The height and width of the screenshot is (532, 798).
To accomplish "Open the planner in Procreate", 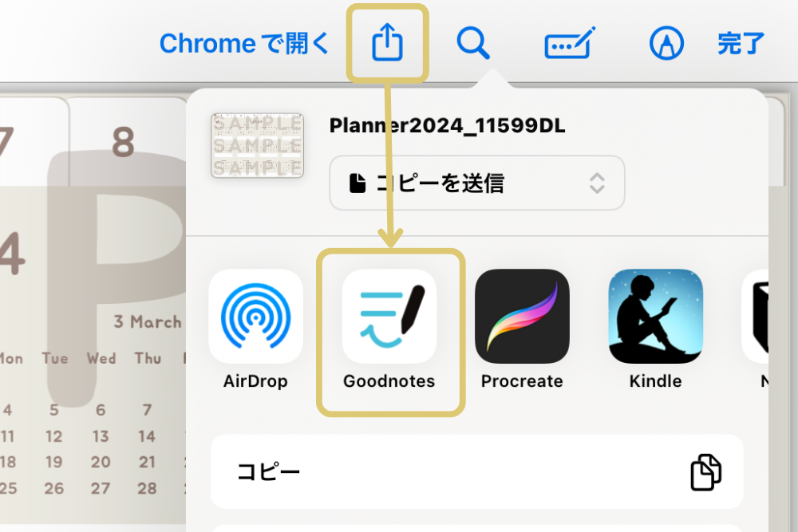I will point(522,317).
